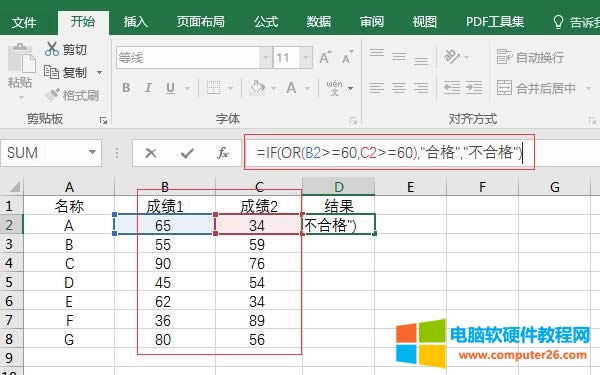Switch to the Review (审阅) tab
This screenshot has width=600, height=375.
pyautogui.click(x=372, y=22)
